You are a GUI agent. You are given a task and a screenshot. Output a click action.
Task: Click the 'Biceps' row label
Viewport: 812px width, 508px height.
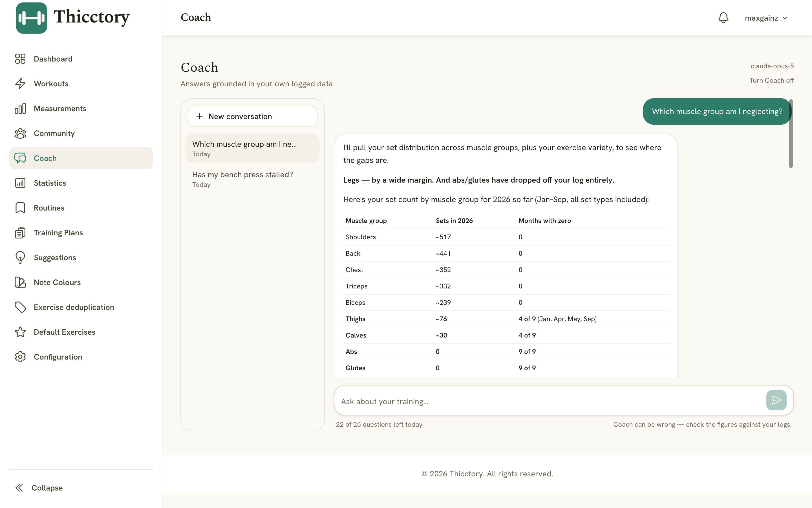click(x=355, y=303)
